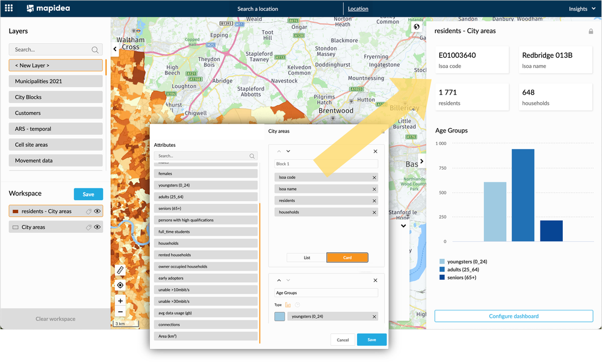
Task: Collapse the Block 1 card with its up chevron
Action: pyautogui.click(x=279, y=151)
